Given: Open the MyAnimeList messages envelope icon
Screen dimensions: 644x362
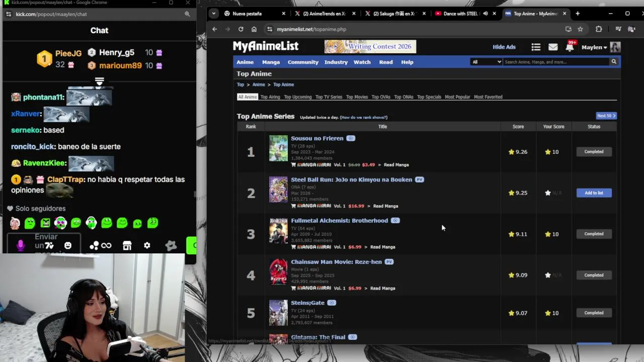Looking at the screenshot, I should point(553,47).
